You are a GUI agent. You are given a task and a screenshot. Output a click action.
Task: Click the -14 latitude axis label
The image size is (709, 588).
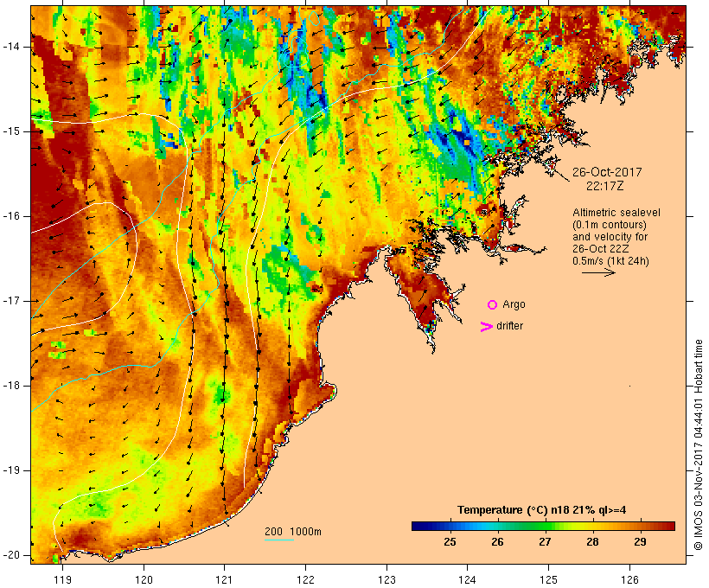11,47
